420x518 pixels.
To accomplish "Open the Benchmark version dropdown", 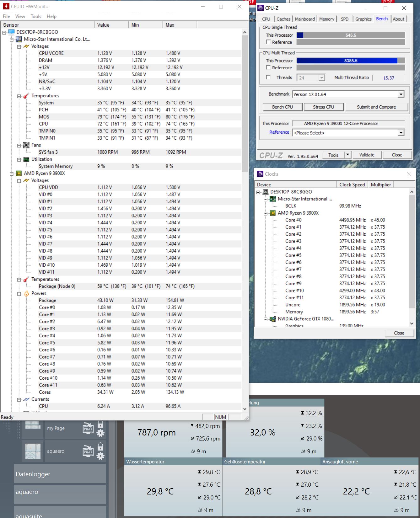I will click(x=401, y=94).
